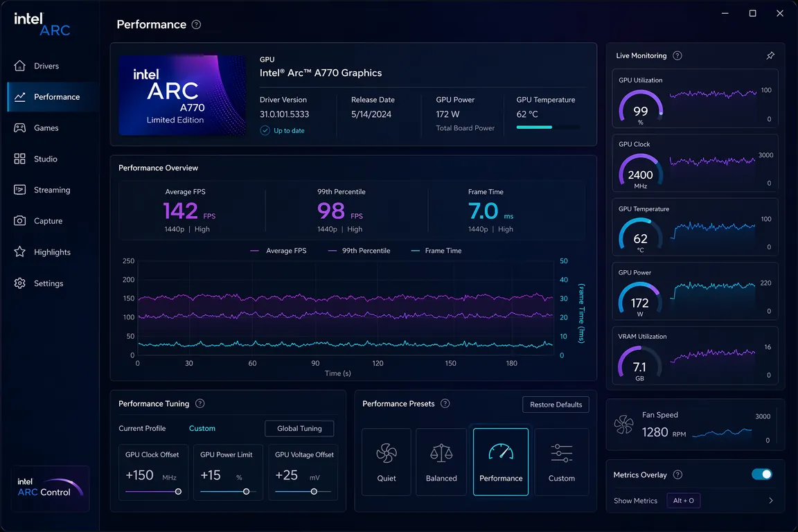Click the Up to date checkmark icon
The height and width of the screenshot is (532, 798).
(x=265, y=130)
